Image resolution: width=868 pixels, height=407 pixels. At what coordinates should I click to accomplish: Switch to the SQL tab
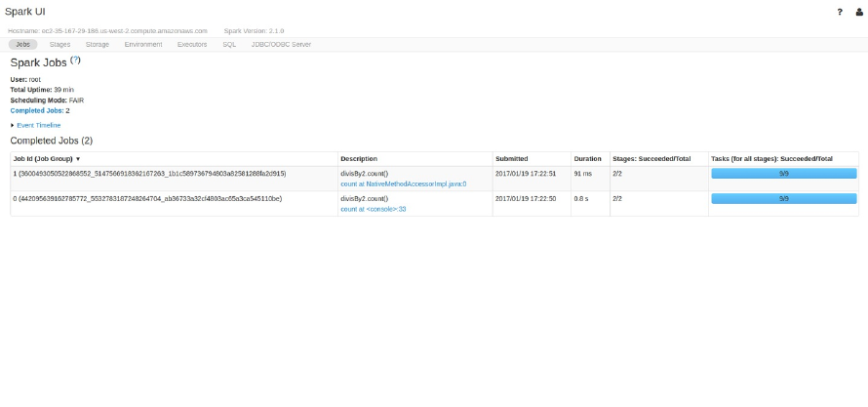tap(229, 44)
